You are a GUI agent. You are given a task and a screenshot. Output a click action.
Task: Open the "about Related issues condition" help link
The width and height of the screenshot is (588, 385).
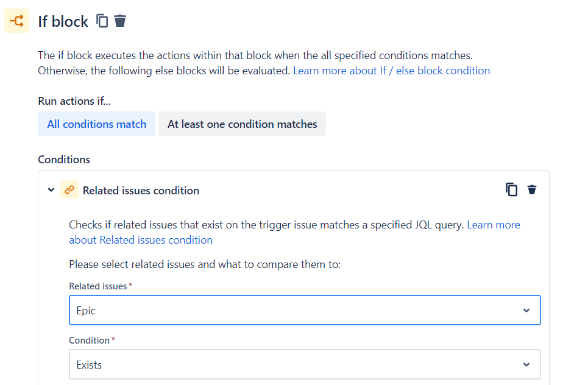pos(141,240)
